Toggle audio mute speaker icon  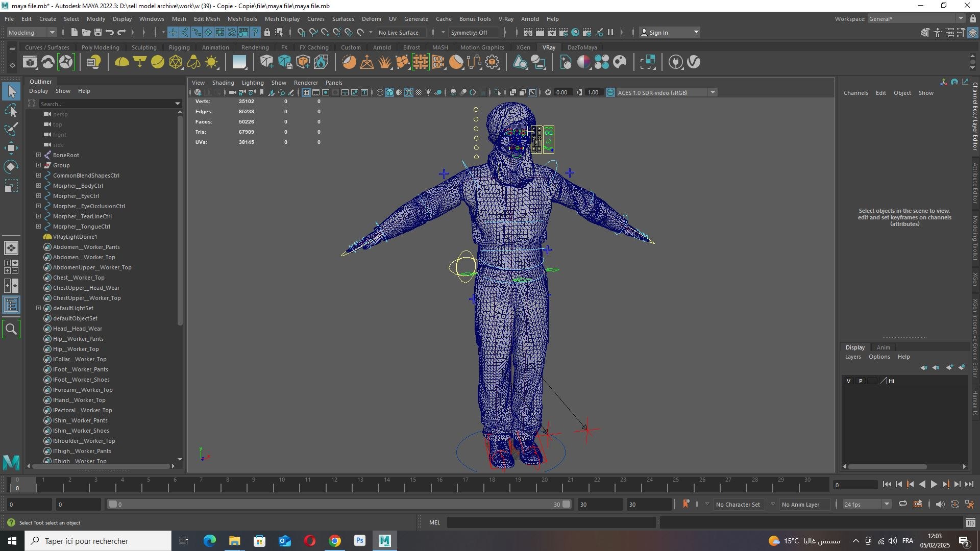[940, 504]
